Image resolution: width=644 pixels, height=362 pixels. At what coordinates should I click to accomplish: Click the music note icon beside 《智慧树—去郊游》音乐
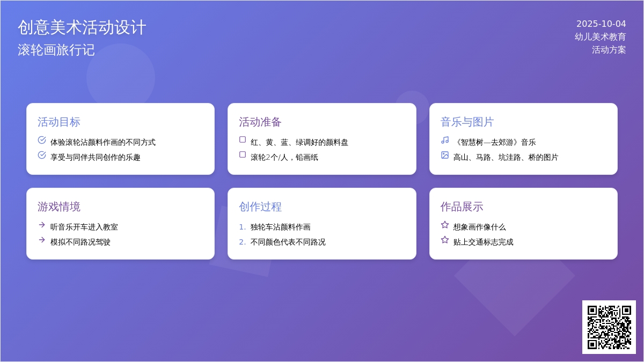pyautogui.click(x=445, y=140)
